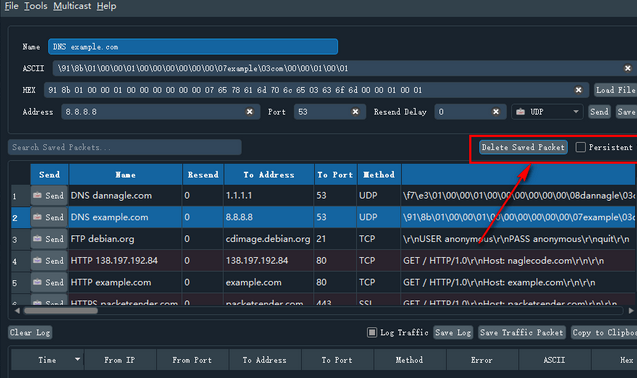Click Copy to Clipboard button

coord(604,332)
